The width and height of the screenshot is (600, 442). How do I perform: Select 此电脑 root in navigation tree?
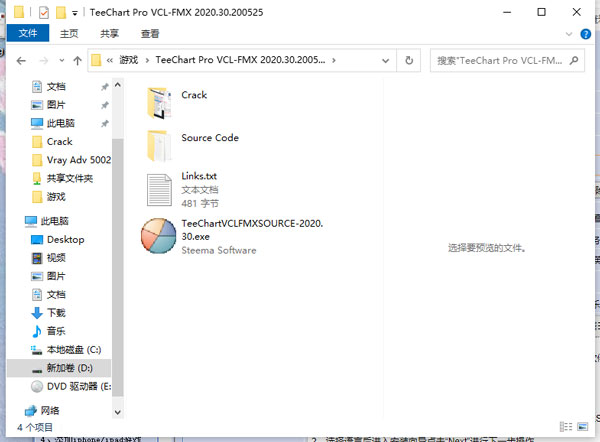pyautogui.click(x=54, y=221)
